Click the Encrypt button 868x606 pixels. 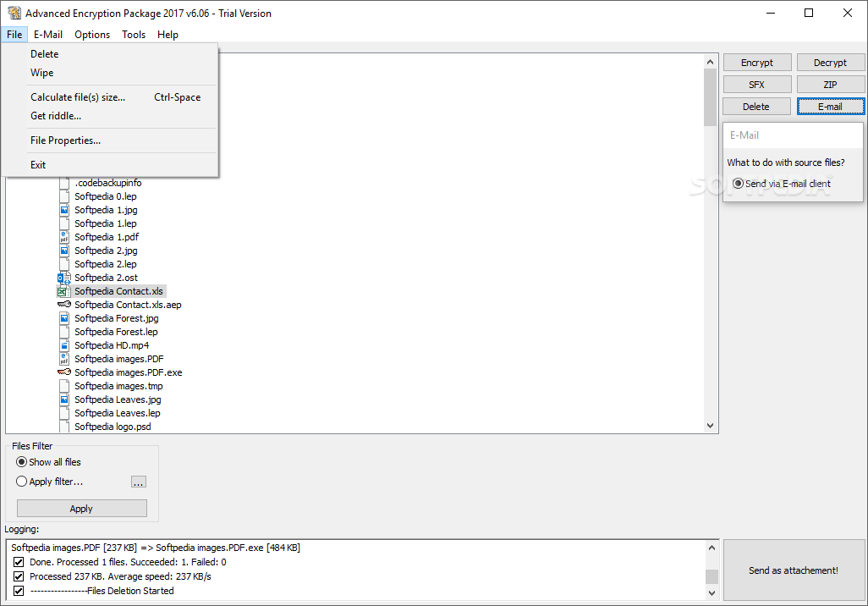(x=756, y=63)
